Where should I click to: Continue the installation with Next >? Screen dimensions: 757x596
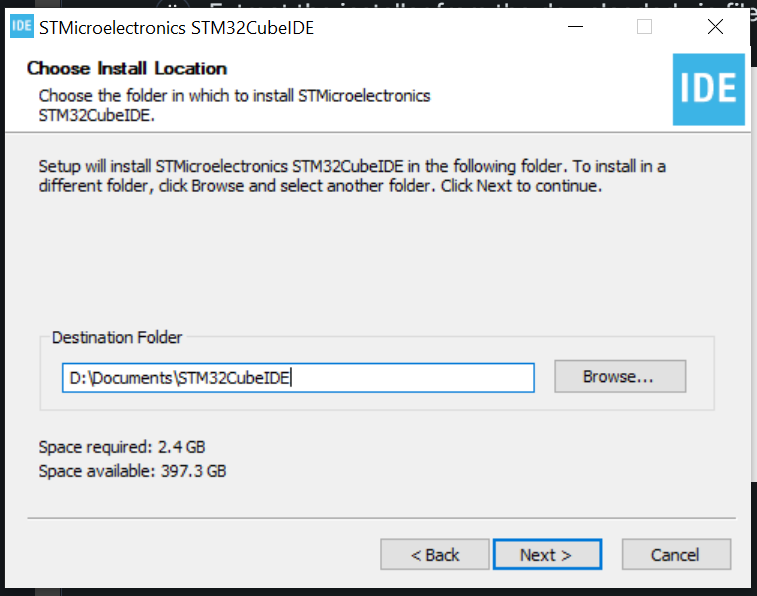coord(547,554)
